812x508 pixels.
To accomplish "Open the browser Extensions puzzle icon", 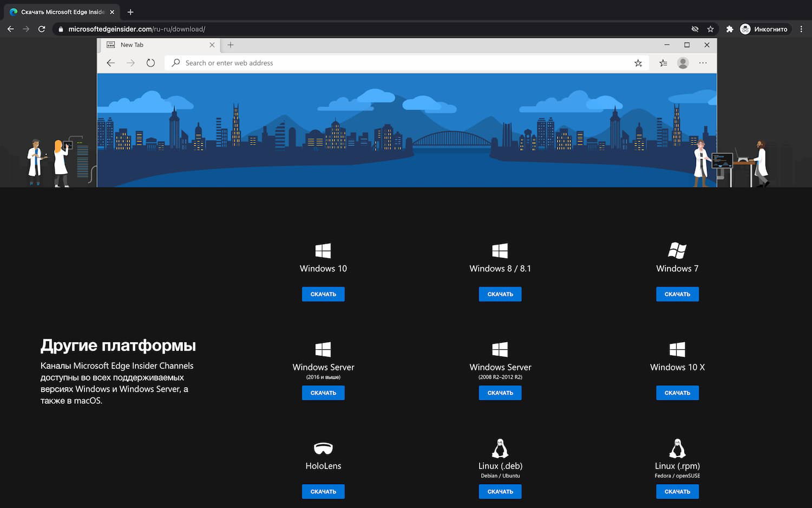I will (x=729, y=29).
